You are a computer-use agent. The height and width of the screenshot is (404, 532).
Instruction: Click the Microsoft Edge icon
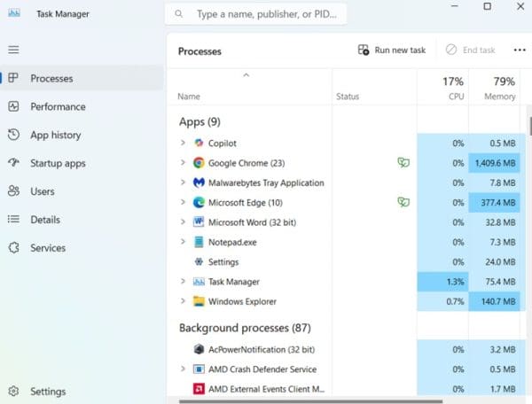click(x=199, y=202)
